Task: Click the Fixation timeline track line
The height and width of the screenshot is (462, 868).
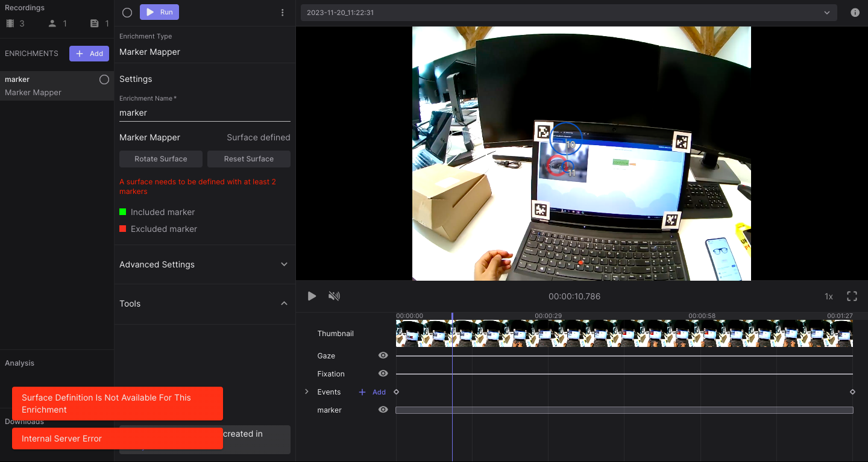Action: [624, 374]
